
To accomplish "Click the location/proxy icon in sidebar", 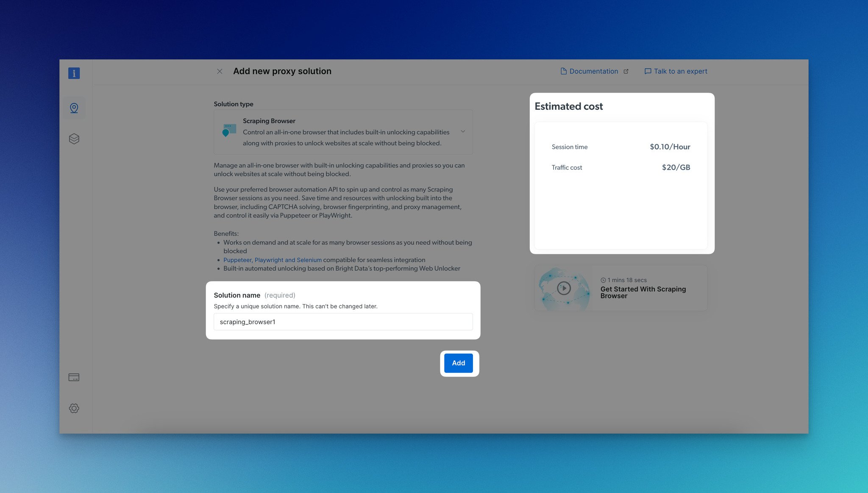I will (x=74, y=107).
